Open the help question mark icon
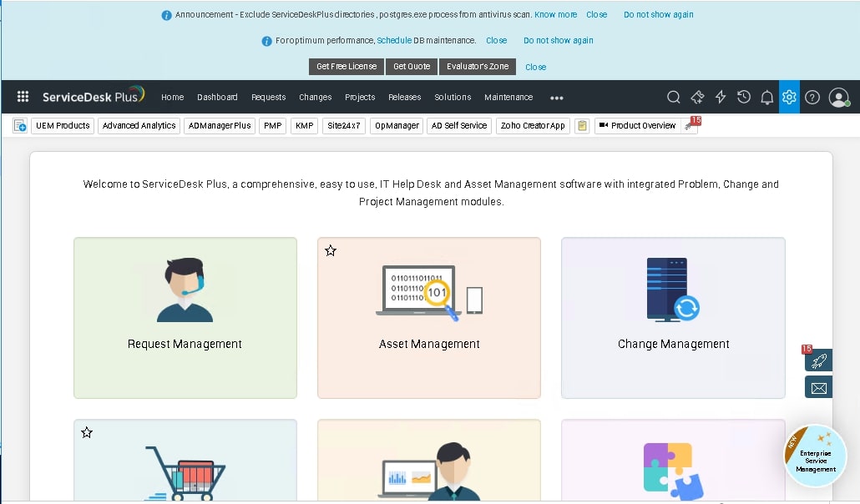 812,97
